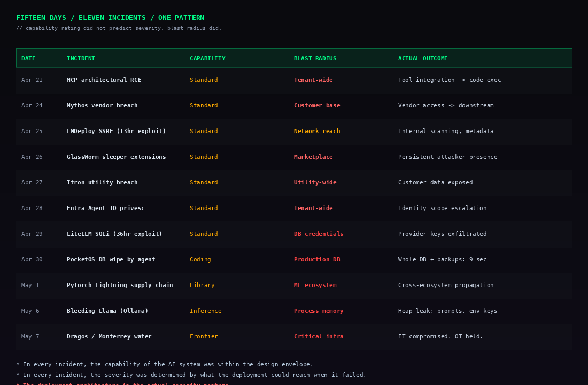Click the 'MCP architectural RCE' incident cell
The width and height of the screenshot is (588, 385).
[x=104, y=80]
